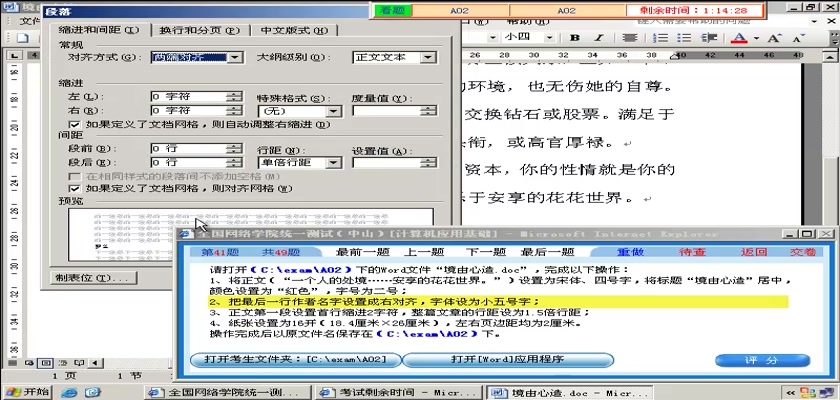This screenshot has height=400, width=840.
Task: Open 换行和分页 tab
Action: point(199,31)
